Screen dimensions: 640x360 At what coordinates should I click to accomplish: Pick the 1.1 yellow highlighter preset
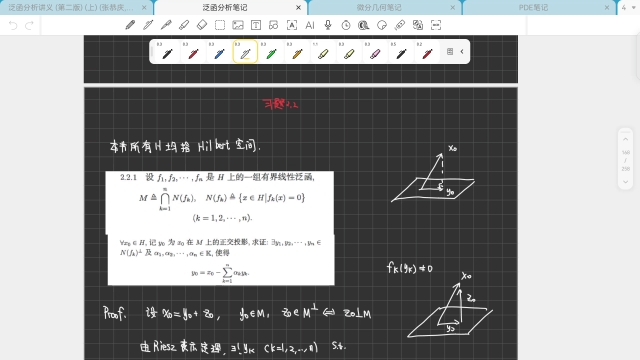pos(323,51)
